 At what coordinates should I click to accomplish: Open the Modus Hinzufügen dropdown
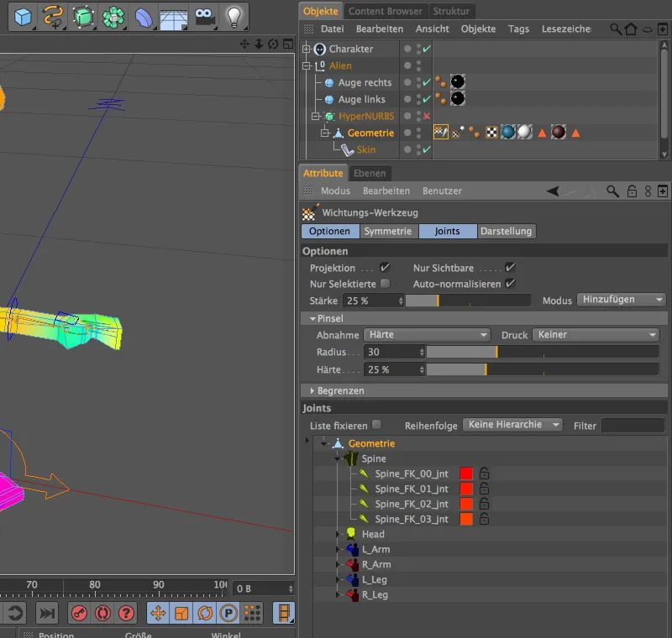621,300
